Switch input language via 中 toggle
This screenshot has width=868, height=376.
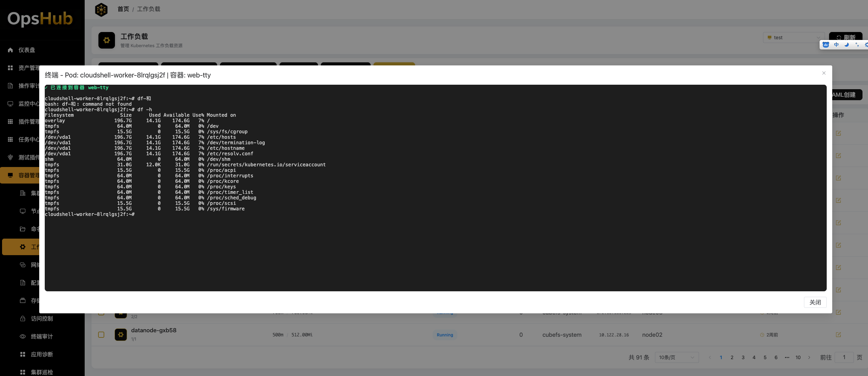pos(836,45)
